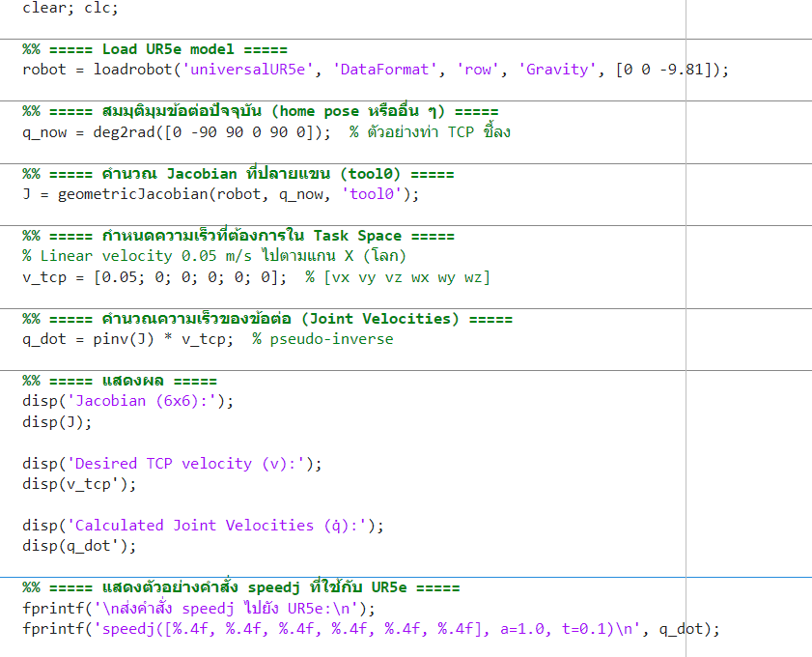Click the 'Calculated Joint Velocities' disp line
The image size is (812, 657).
pos(203,526)
